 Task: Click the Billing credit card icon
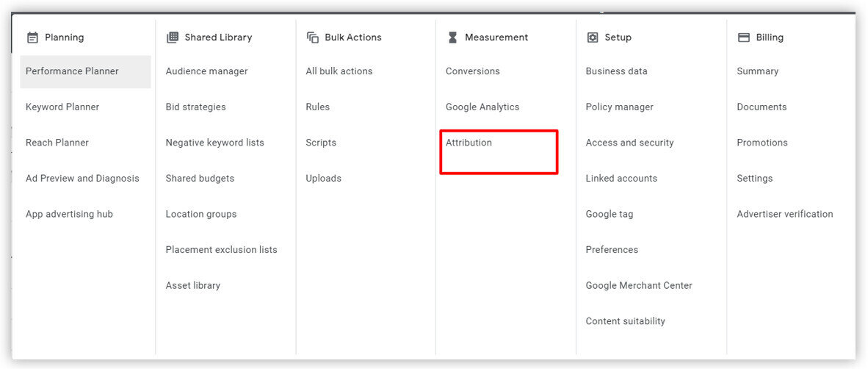pyautogui.click(x=744, y=37)
